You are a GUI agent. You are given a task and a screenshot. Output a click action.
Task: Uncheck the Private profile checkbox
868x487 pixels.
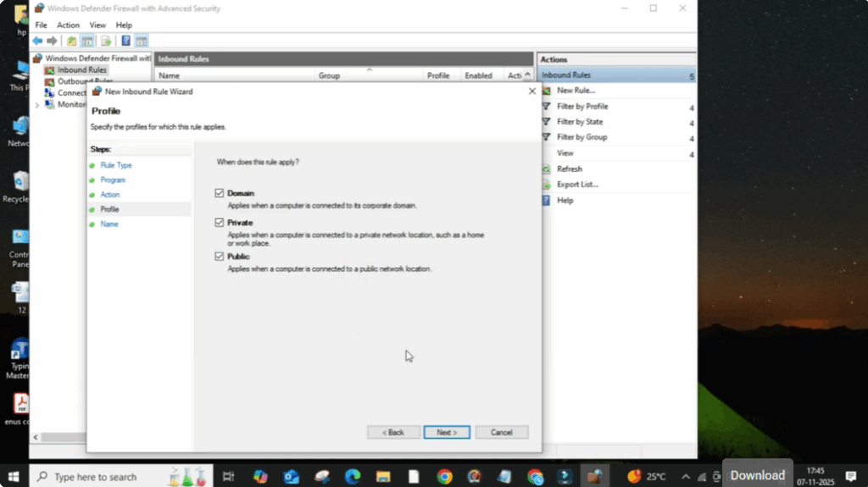coord(220,223)
